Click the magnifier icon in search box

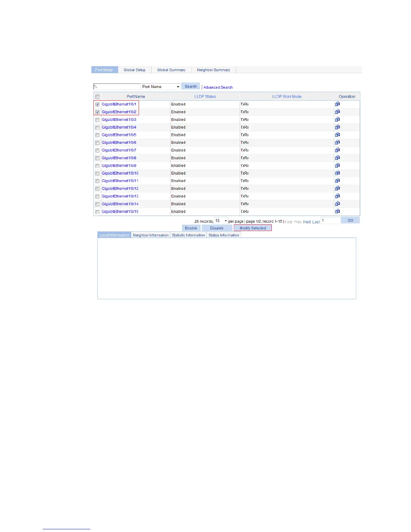click(96, 87)
